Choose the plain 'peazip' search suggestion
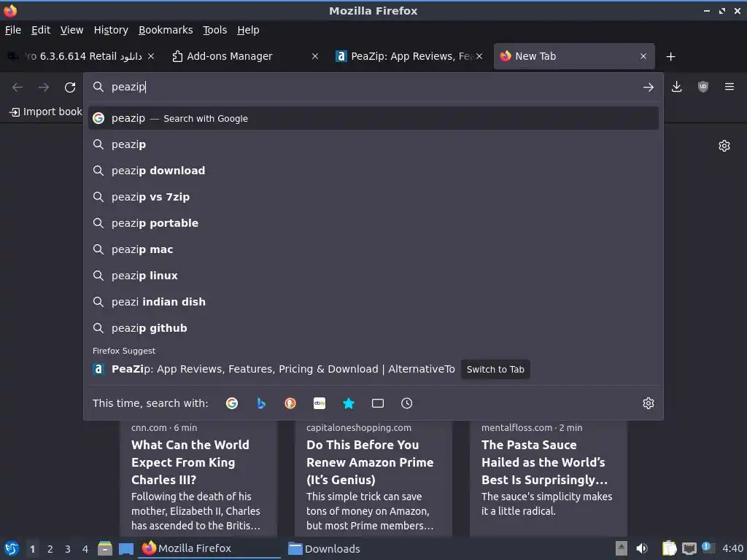Image resolution: width=747 pixels, height=560 pixels. click(373, 144)
